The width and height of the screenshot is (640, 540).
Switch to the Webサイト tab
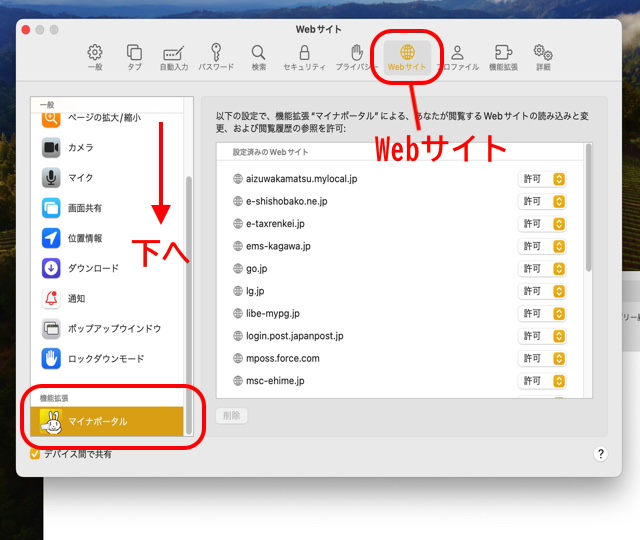pyautogui.click(x=407, y=57)
